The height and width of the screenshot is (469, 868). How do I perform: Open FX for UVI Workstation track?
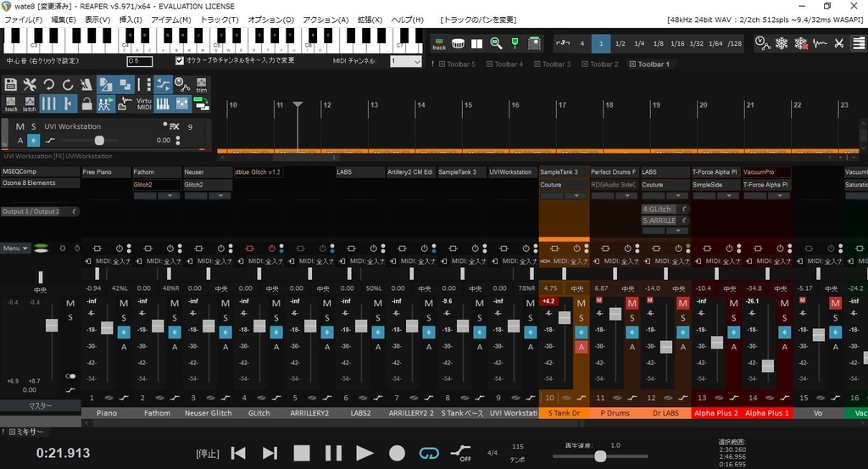(x=175, y=126)
